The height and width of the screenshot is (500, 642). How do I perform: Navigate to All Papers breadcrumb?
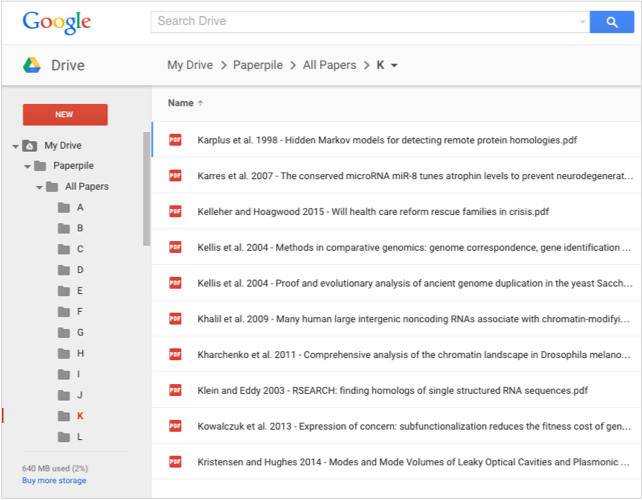pyautogui.click(x=329, y=65)
